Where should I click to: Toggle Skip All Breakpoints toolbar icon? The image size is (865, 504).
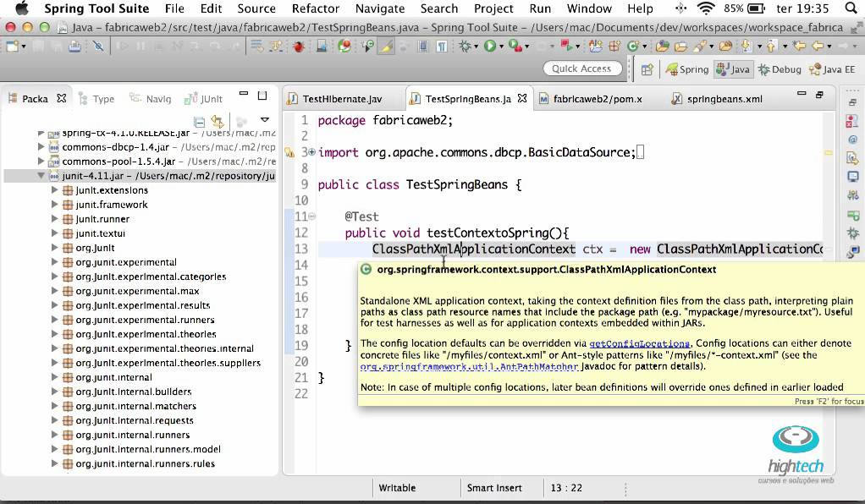tap(98, 47)
